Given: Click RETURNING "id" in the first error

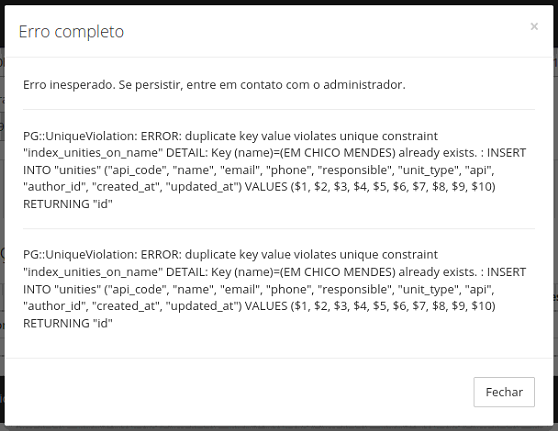Looking at the screenshot, I should [x=68, y=204].
